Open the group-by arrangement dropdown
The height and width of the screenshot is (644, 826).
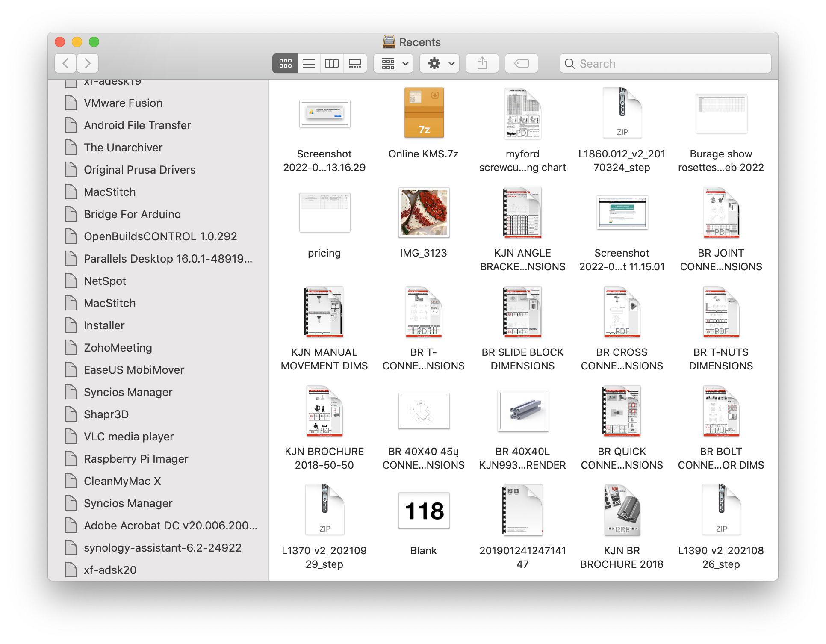(x=393, y=64)
